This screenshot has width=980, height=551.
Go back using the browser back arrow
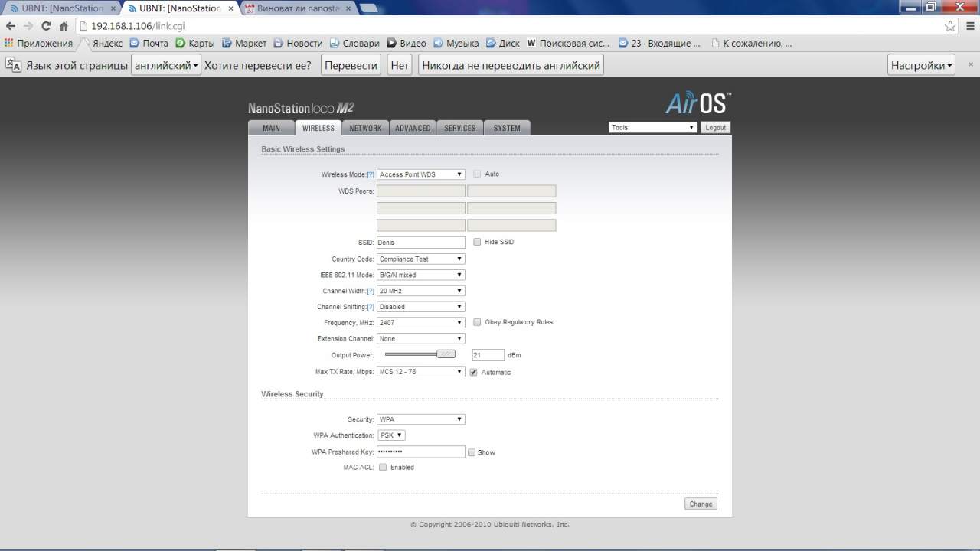pyautogui.click(x=11, y=26)
